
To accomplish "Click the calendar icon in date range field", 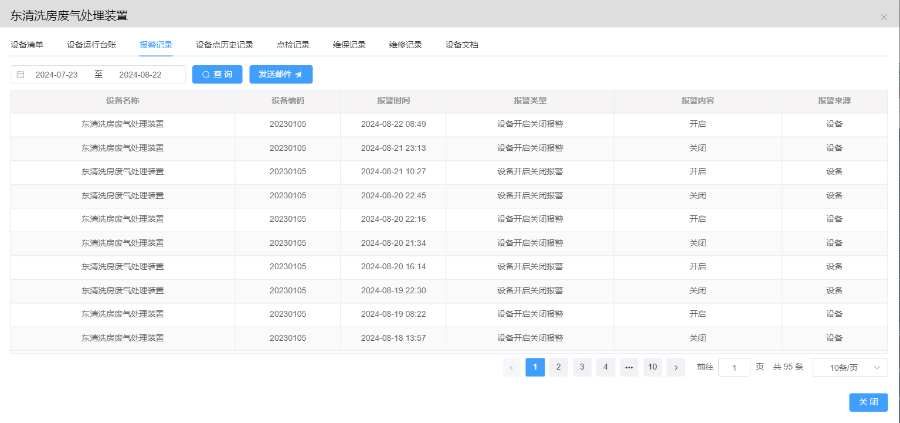I will click(x=20, y=75).
